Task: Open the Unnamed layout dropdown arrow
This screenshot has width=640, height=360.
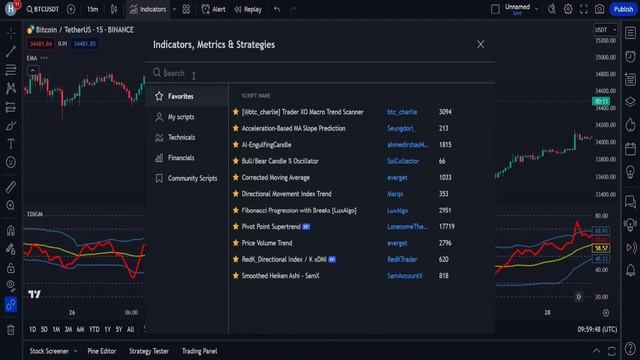Action: pyautogui.click(x=536, y=9)
